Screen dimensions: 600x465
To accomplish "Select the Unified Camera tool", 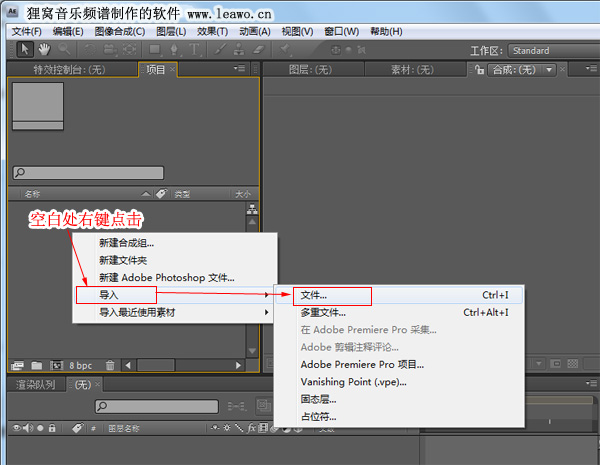I will [x=110, y=49].
